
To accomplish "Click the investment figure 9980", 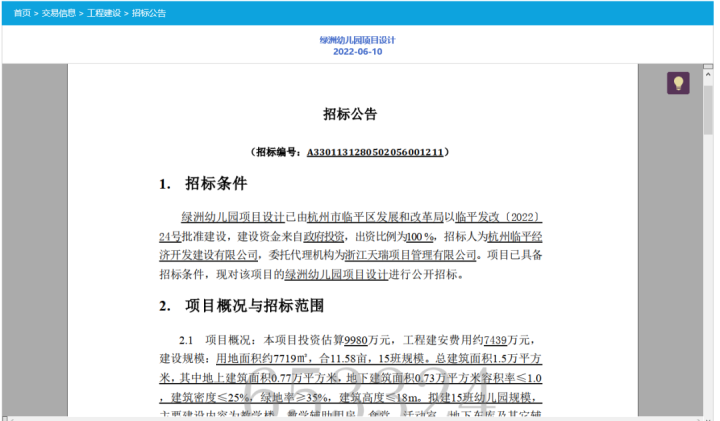I will (x=356, y=340).
